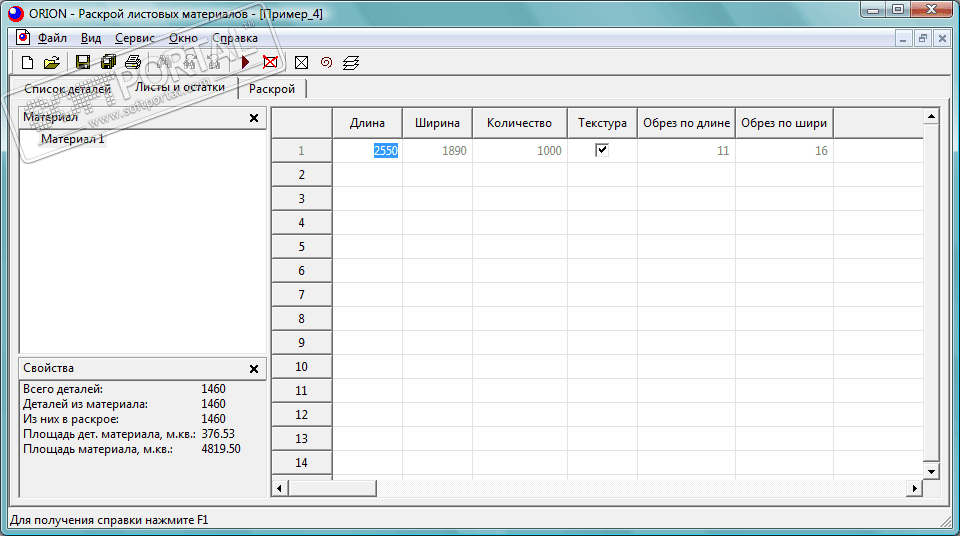Click the Количество cell with value 1000
Image resolution: width=960 pixels, height=536 pixels.
pyautogui.click(x=520, y=151)
